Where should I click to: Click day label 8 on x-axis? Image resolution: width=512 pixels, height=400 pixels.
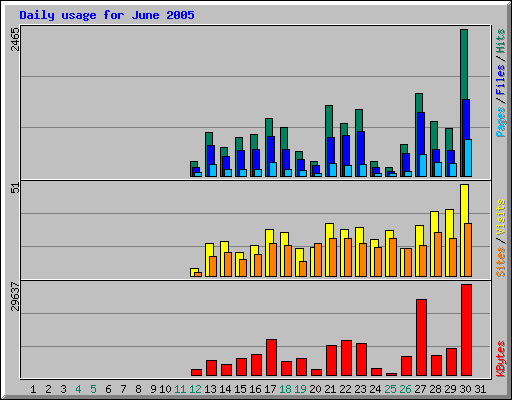138,389
